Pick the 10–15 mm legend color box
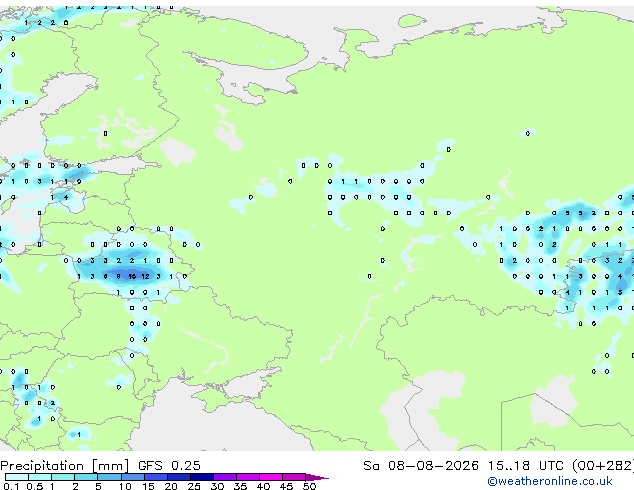Screen dimensions: 634x490 tap(132, 477)
